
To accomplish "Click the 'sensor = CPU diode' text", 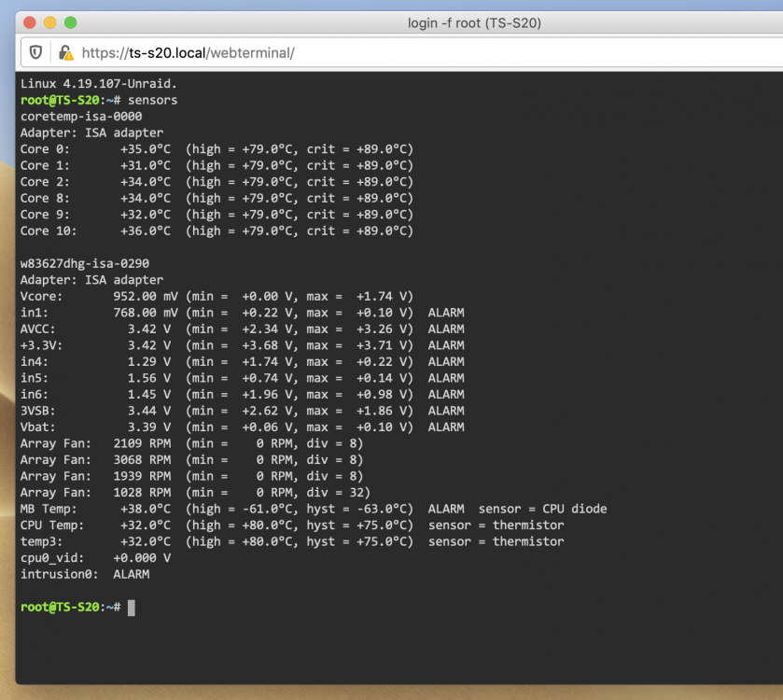I will [x=543, y=509].
